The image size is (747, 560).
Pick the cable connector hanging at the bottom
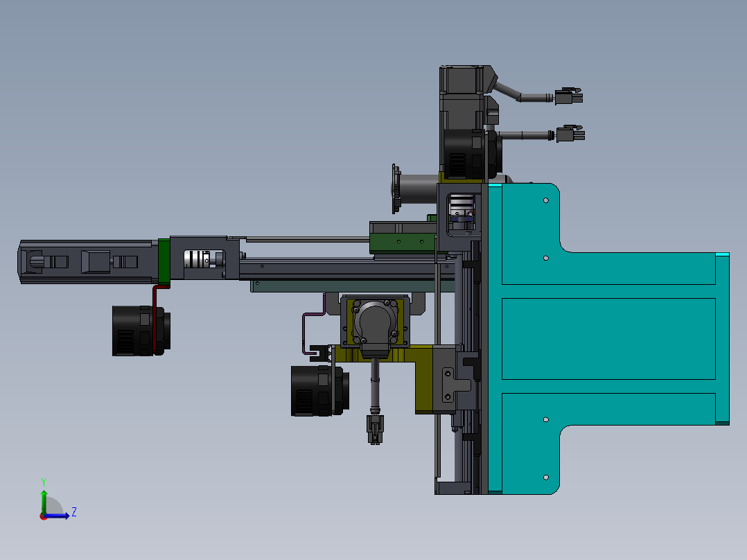pyautogui.click(x=375, y=430)
